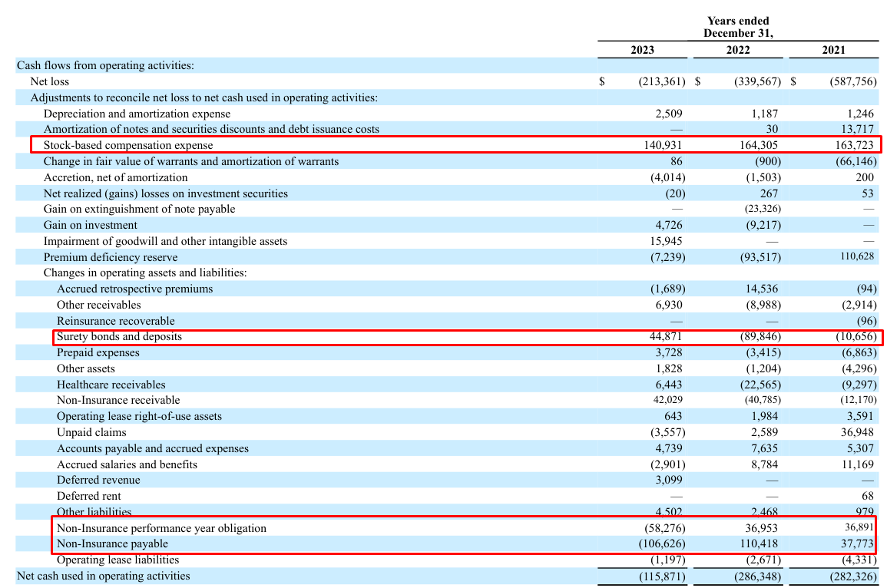This screenshot has width=887, height=588.
Task: Select the 2022 column header
Action: 737,49
